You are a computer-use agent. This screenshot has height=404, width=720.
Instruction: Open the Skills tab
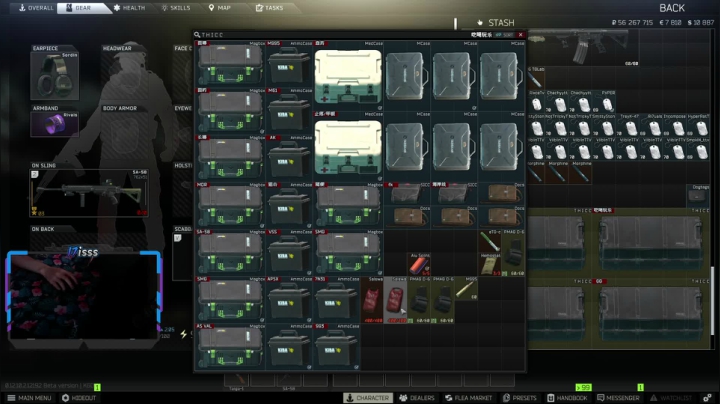tap(175, 8)
